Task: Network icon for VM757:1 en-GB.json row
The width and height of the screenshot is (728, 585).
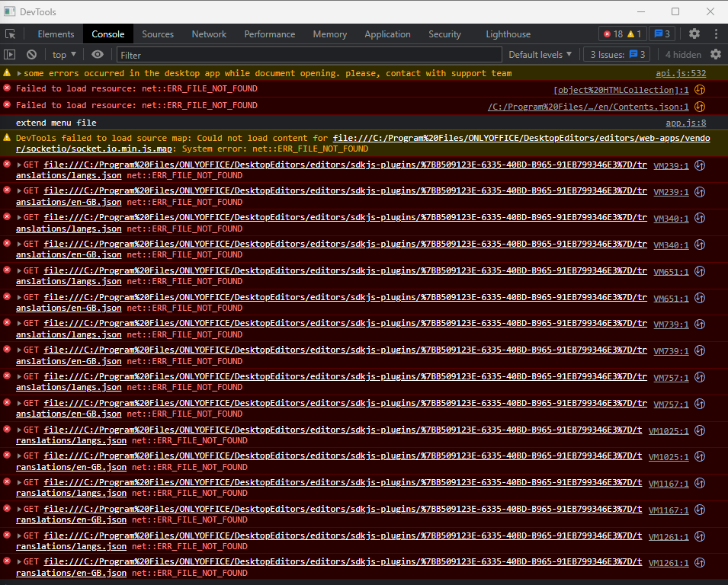Action: 700,404
